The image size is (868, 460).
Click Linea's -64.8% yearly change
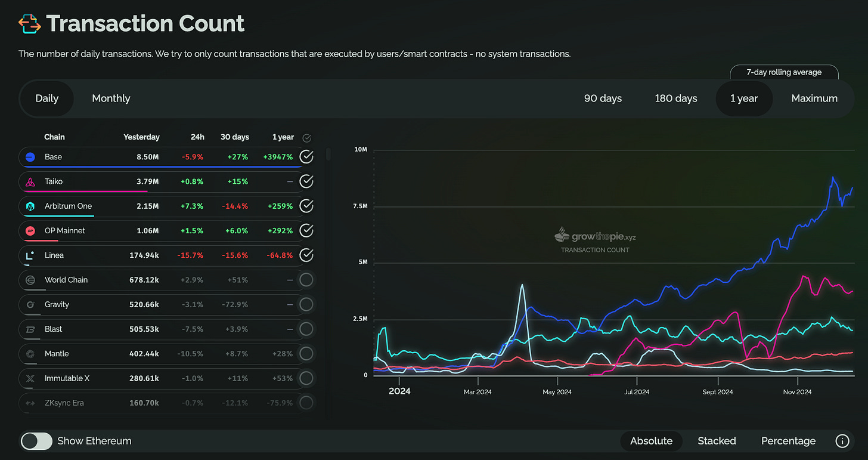click(278, 255)
